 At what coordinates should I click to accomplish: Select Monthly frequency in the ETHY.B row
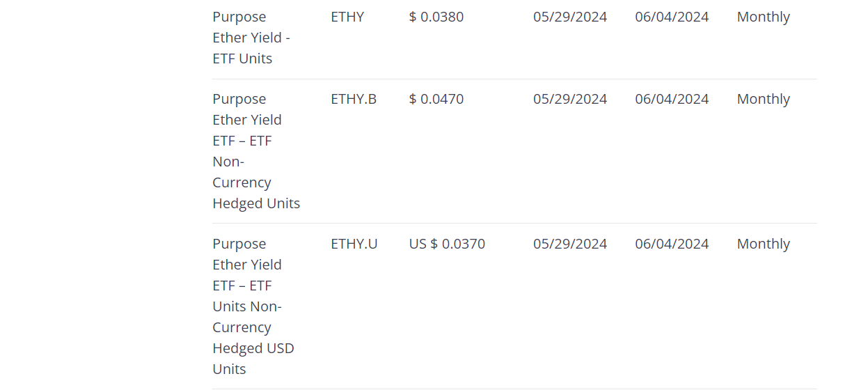coord(763,99)
